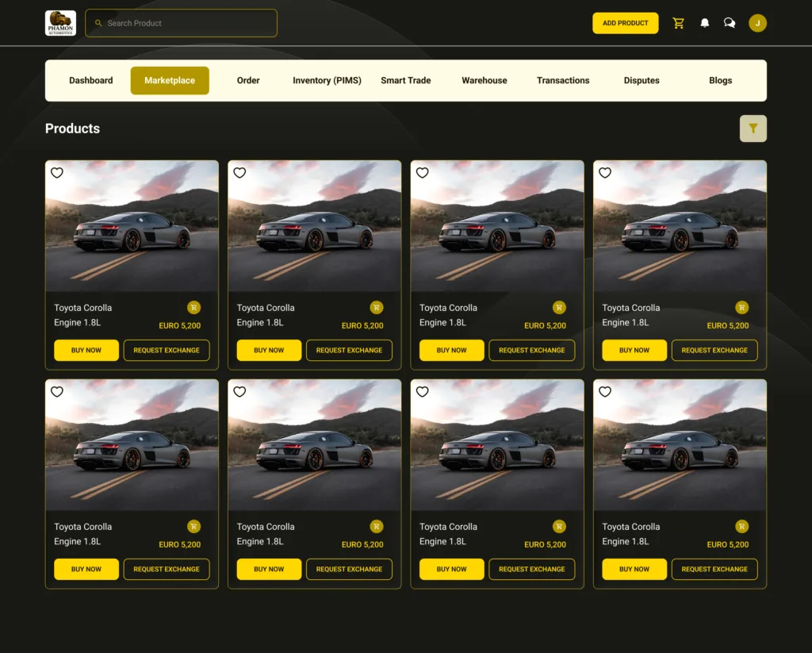
Task: Click 'EURO 5,200' price on first bottom-row card
Action: coord(180,544)
